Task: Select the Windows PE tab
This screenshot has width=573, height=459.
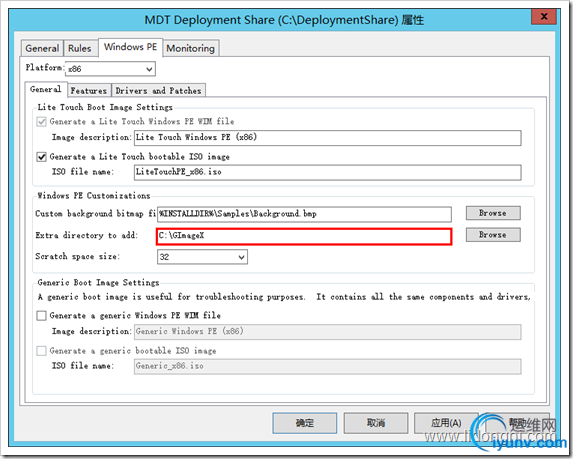Action: [130, 47]
